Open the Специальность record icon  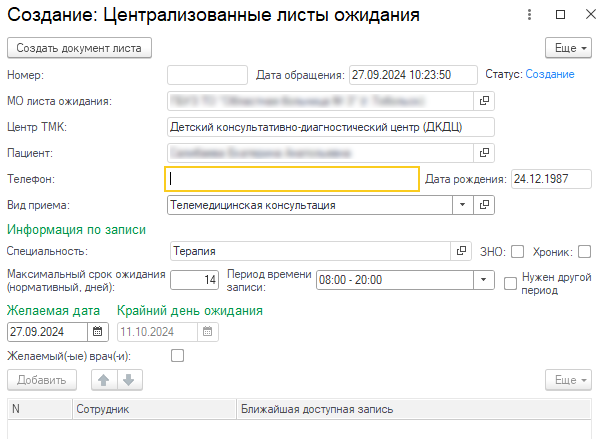[462, 251]
